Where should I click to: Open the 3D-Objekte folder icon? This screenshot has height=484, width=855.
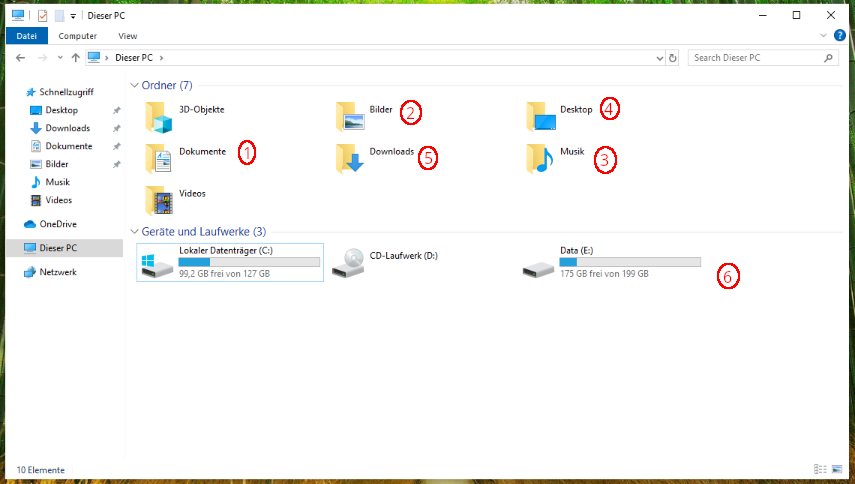pyautogui.click(x=159, y=117)
